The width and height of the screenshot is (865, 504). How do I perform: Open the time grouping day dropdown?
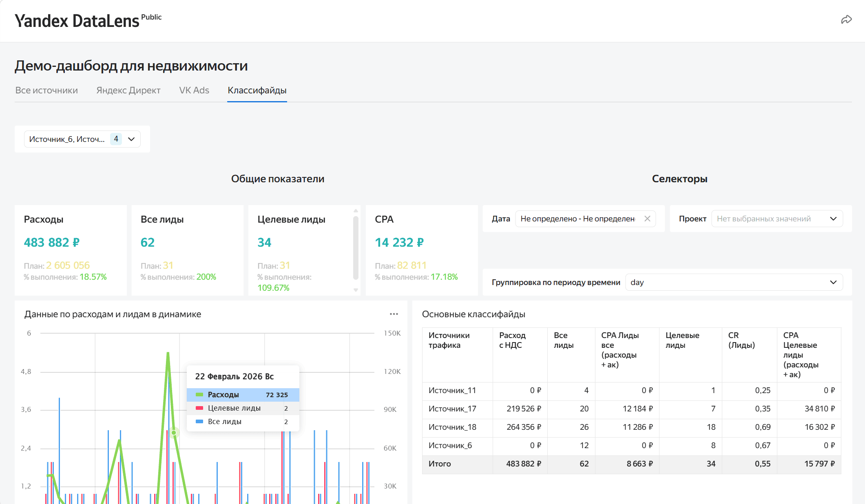734,282
